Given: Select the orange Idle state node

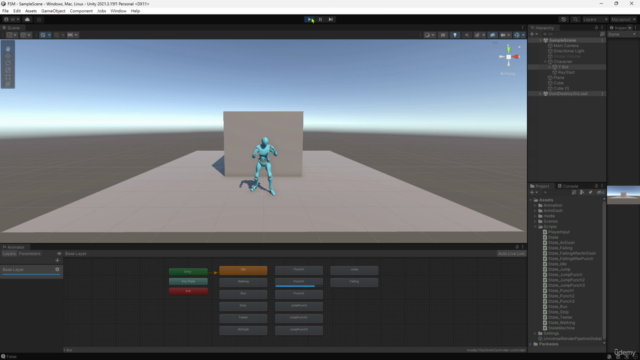Looking at the screenshot, I should [243, 270].
